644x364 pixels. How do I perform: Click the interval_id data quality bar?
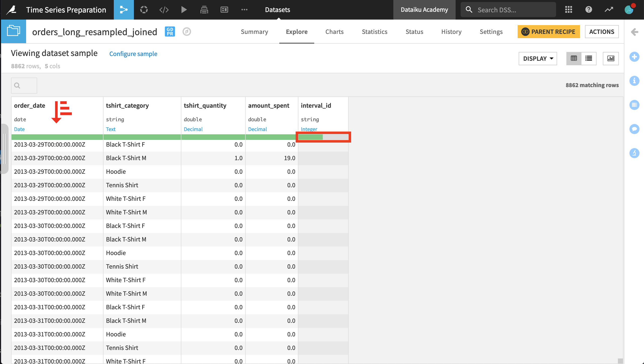(x=323, y=137)
